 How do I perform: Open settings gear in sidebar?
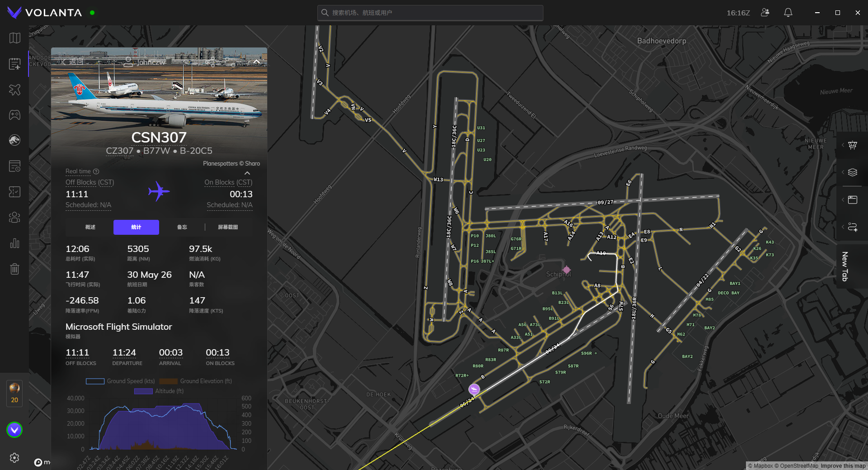(x=14, y=458)
